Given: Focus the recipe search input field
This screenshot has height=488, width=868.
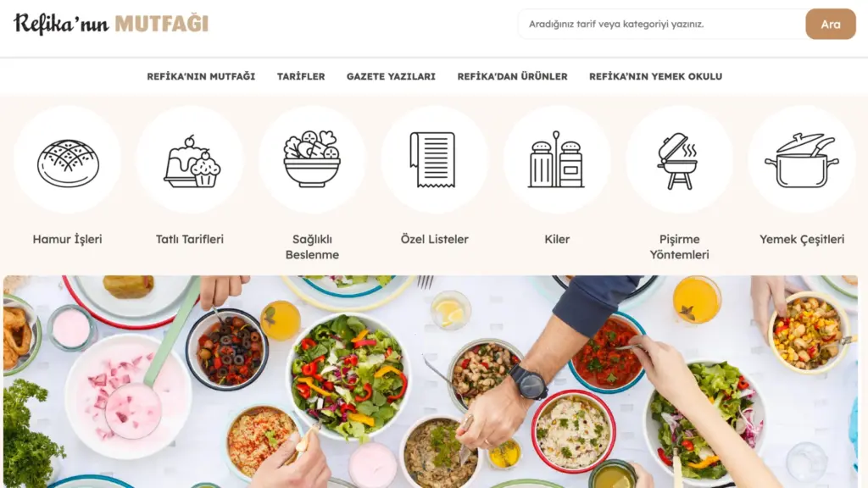Looking at the screenshot, I should coord(661,24).
